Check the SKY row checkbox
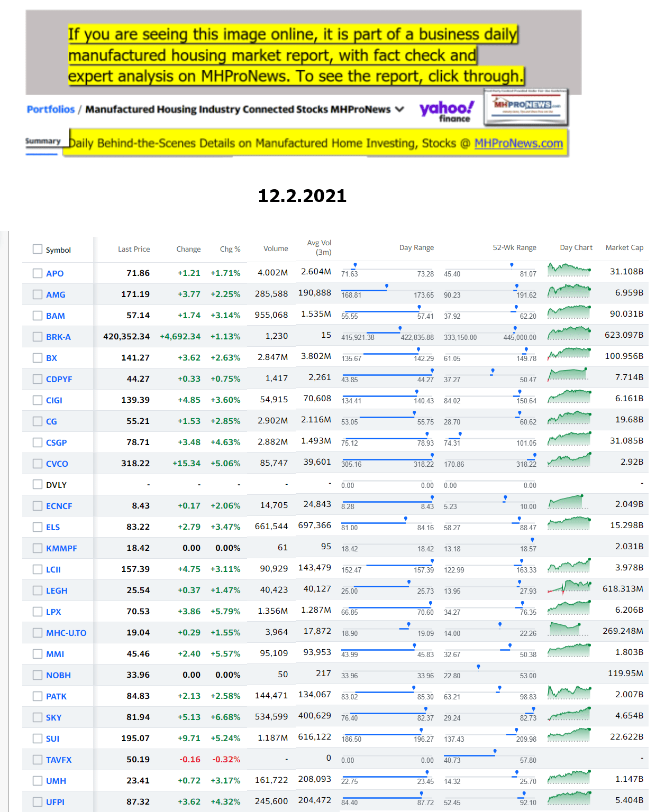665x812 pixels. tap(38, 717)
